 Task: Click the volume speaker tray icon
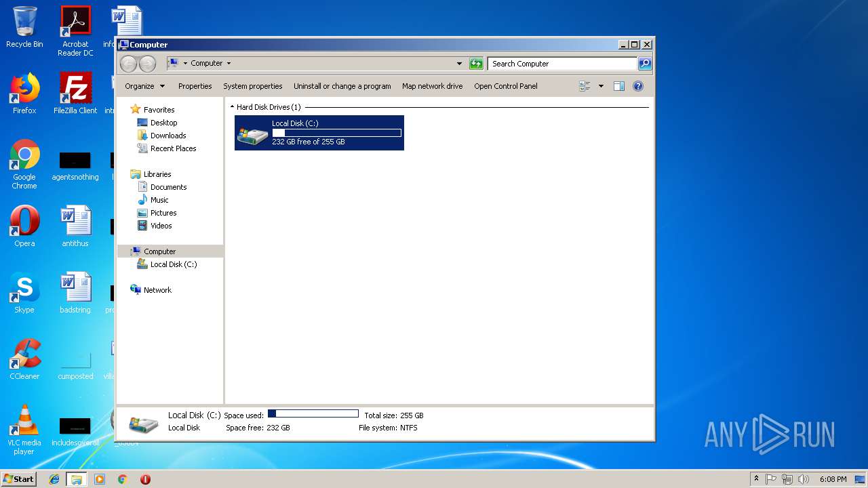click(x=804, y=479)
